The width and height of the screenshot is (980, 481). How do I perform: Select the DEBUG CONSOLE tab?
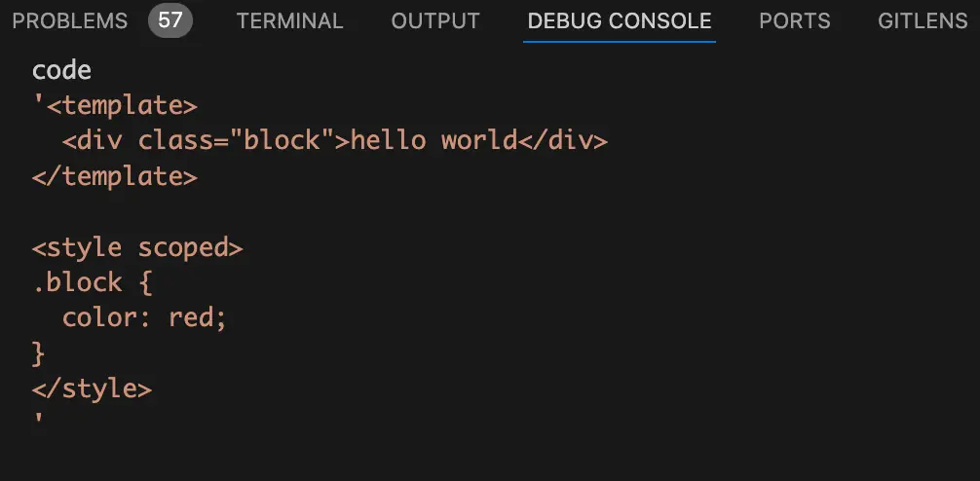pyautogui.click(x=619, y=20)
